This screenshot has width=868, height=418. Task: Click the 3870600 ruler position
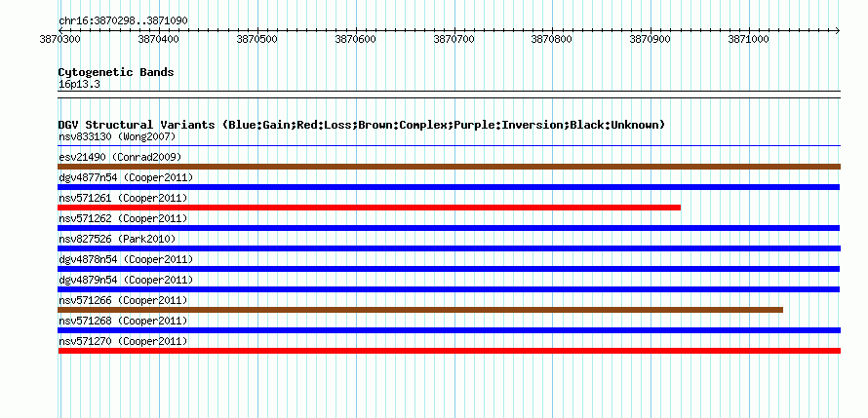click(355, 40)
